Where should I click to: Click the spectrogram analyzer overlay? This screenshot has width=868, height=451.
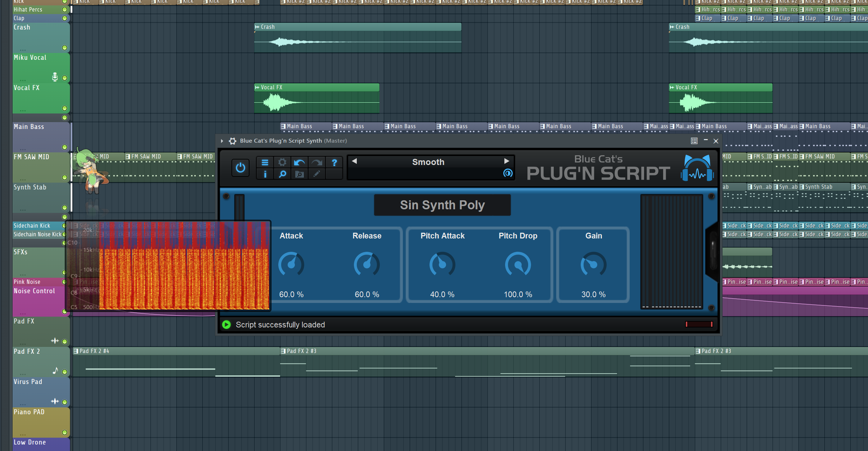(x=168, y=265)
